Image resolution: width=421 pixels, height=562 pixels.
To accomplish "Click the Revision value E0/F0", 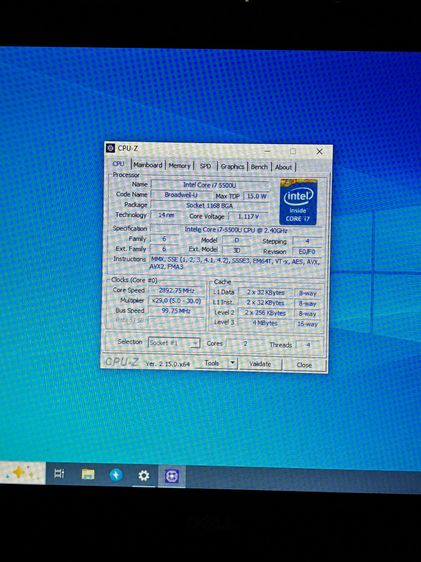I will (x=307, y=252).
